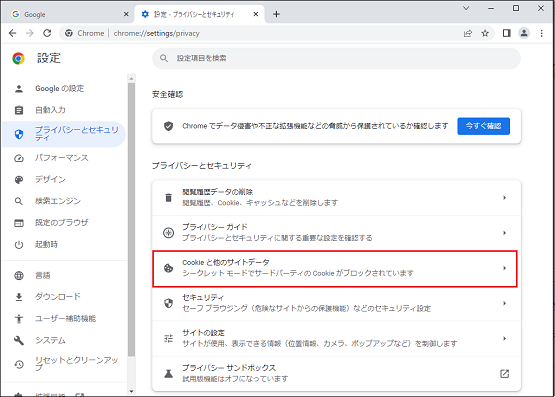Click the wrench icon beside システム
The width and height of the screenshot is (555, 397).
pyautogui.click(x=19, y=340)
